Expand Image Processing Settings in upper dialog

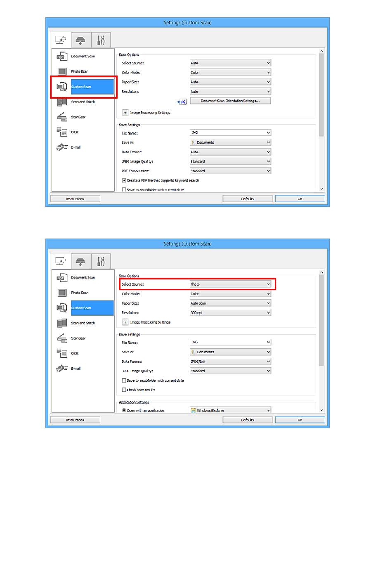tap(125, 113)
